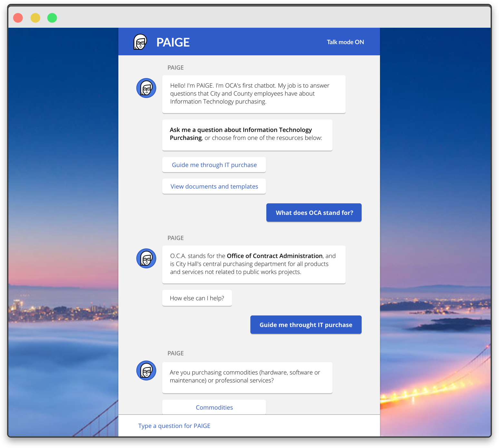This screenshot has width=499, height=448.
Task: Toggle Talk mode ON in the header
Action: [x=345, y=42]
